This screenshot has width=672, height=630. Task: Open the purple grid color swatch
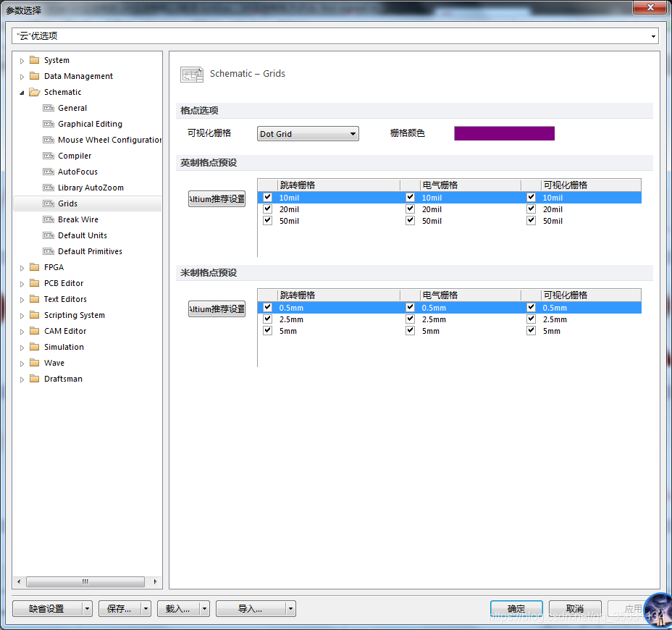click(504, 133)
